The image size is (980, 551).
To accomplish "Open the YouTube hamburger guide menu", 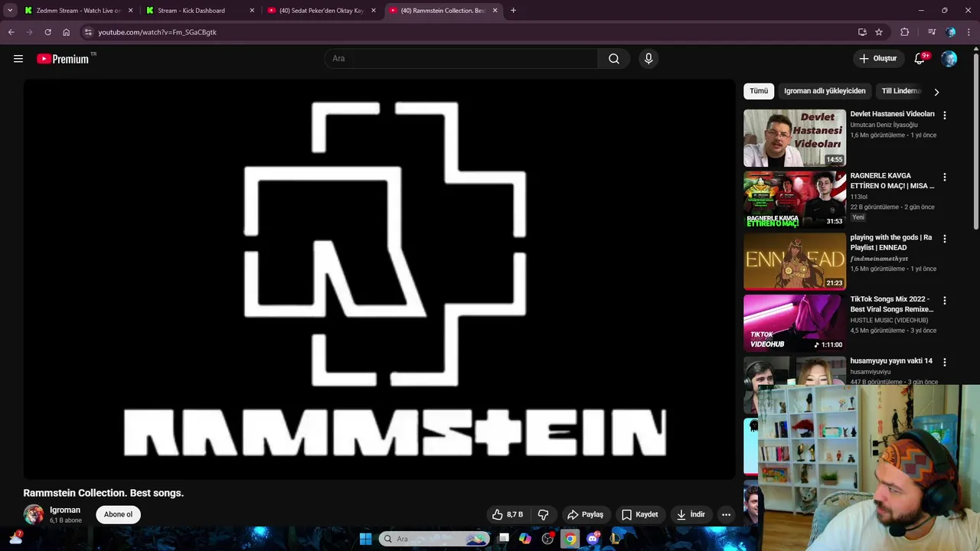I will (18, 59).
